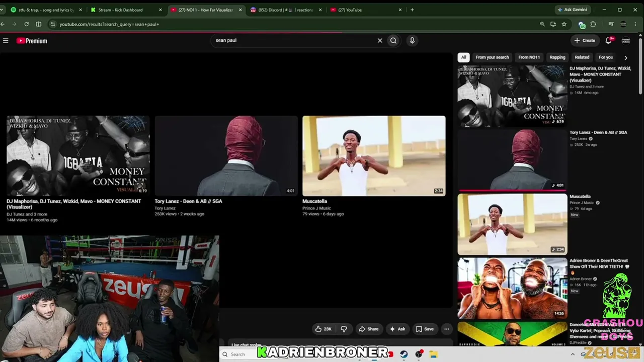The width and height of the screenshot is (644, 362).
Task: Open 'Prince J Music' channel in sidebar
Action: pos(582,203)
